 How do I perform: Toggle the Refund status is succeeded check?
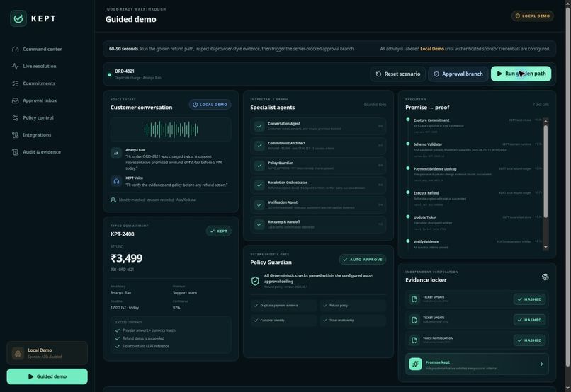(140, 338)
